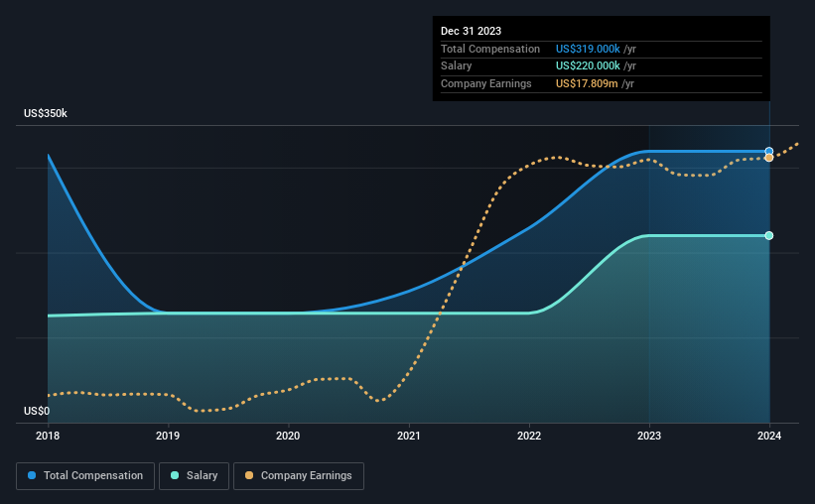Toggle the Total Compensation legend button
The height and width of the screenshot is (504, 815).
85,476
